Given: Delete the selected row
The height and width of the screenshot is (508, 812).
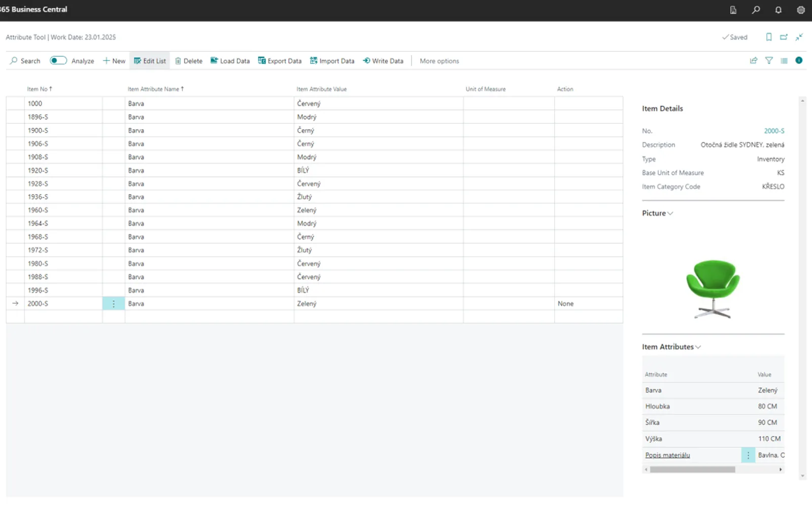Looking at the screenshot, I should click(x=188, y=61).
